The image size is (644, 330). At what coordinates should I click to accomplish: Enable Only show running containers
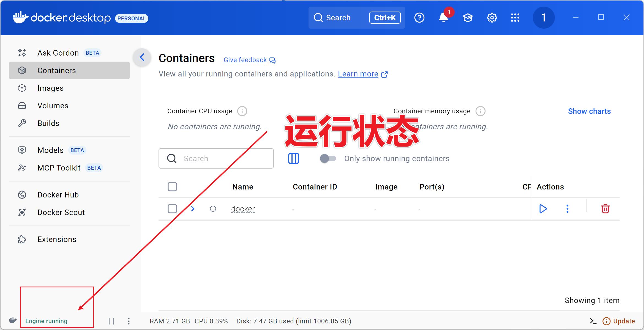click(328, 158)
